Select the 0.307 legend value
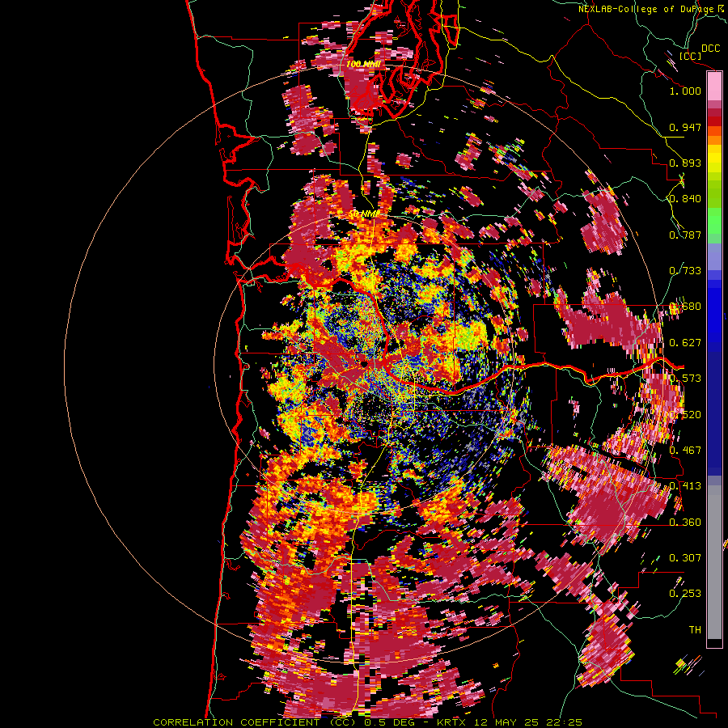The image size is (728, 728). click(685, 558)
